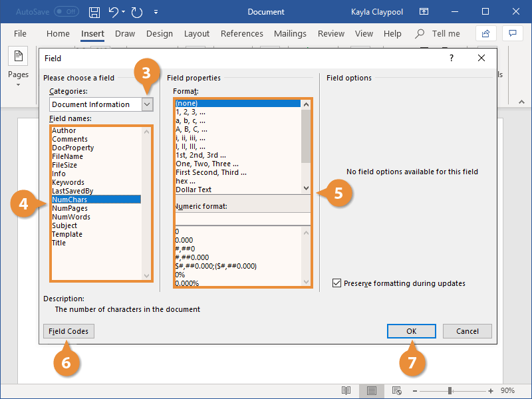This screenshot has width=532, height=399.
Task: Expand the Categories dropdown
Action: pyautogui.click(x=148, y=104)
